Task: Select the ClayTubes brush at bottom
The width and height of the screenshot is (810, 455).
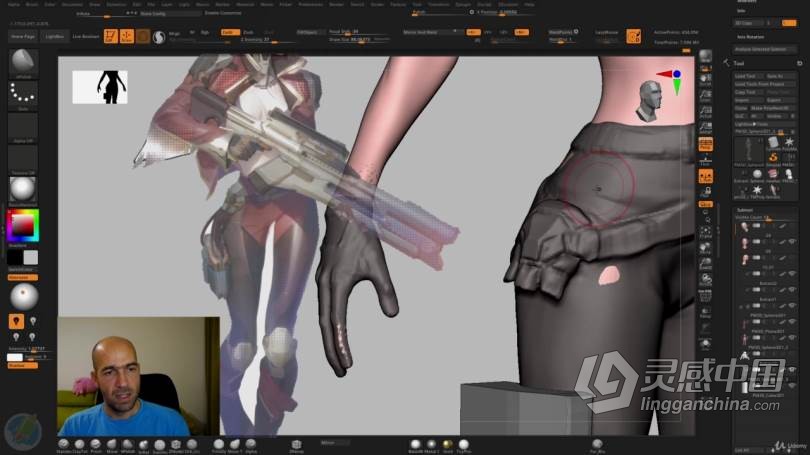Action: [80, 444]
